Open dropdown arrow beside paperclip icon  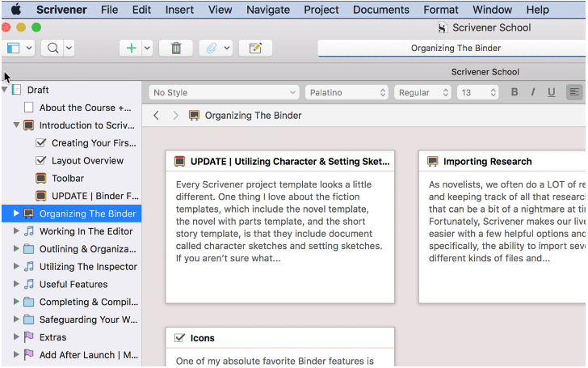coord(227,48)
